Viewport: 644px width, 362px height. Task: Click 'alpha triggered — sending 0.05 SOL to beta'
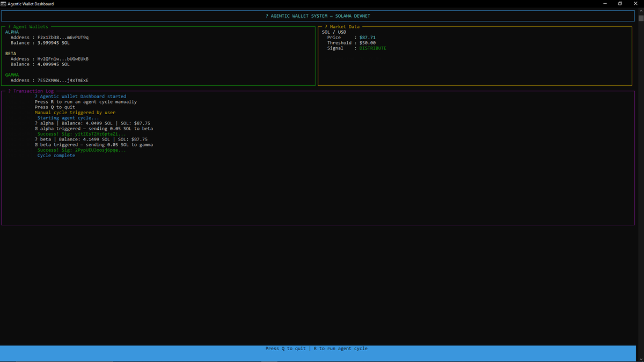coord(94,129)
